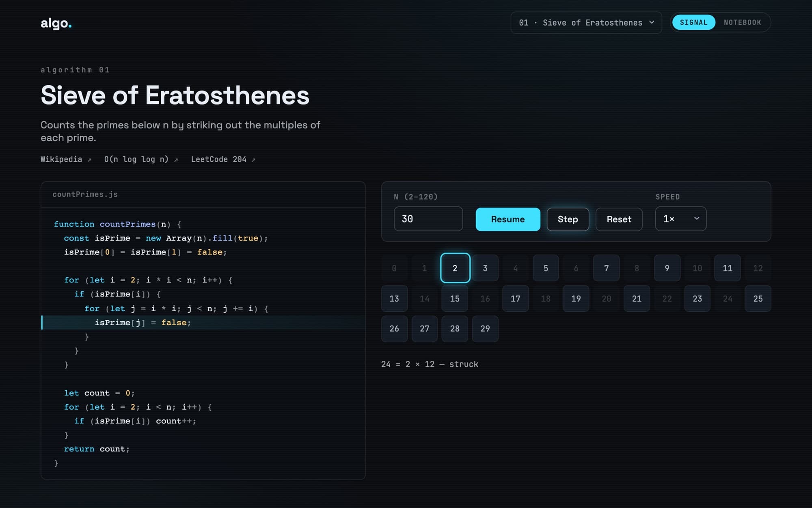812x508 pixels.
Task: Click struck number cell 10
Action: click(x=698, y=268)
